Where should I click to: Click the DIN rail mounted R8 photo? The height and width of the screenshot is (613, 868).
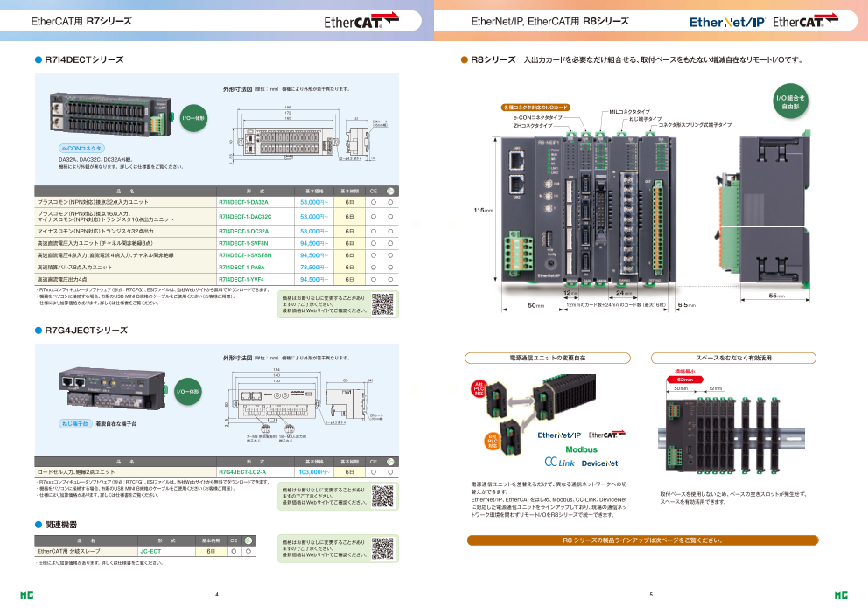(731, 435)
